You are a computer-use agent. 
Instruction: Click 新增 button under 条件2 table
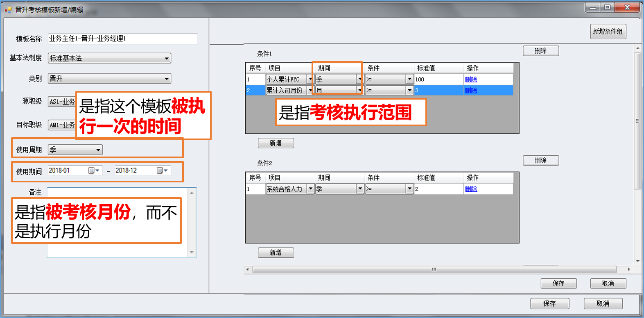(276, 252)
